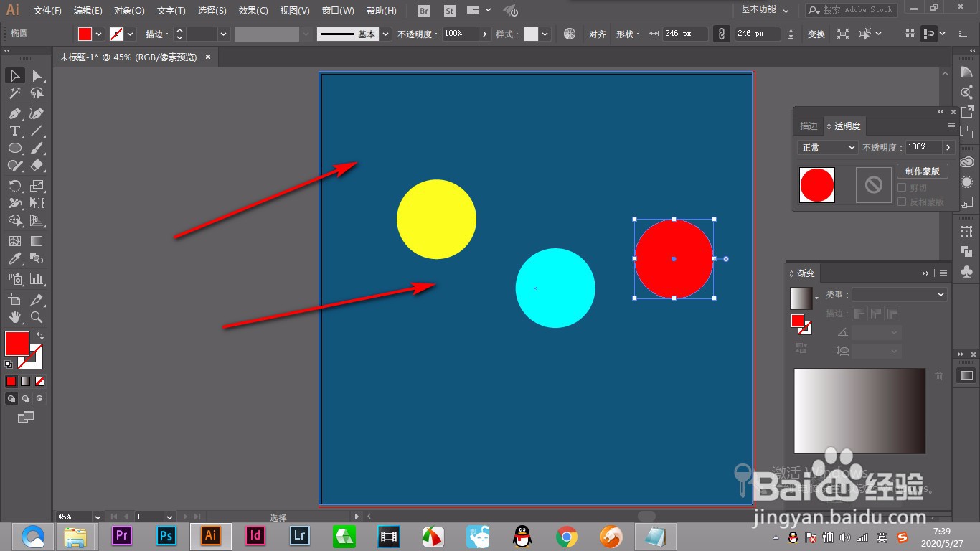Open the zoom level 45% dropdown
The height and width of the screenshot is (551, 980).
(98, 517)
